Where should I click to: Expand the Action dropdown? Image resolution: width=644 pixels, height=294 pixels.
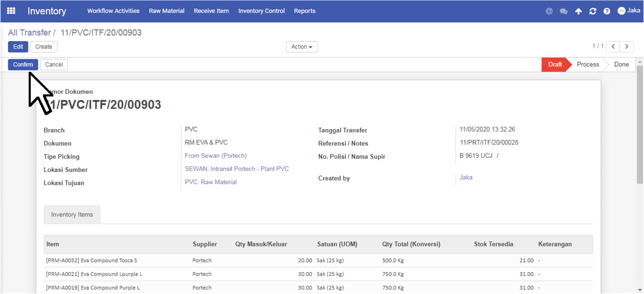(x=301, y=47)
